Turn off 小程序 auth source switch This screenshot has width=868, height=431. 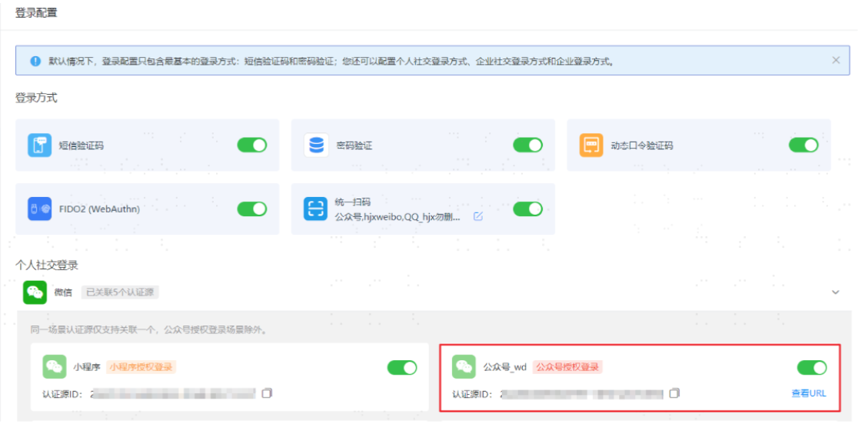click(x=402, y=367)
